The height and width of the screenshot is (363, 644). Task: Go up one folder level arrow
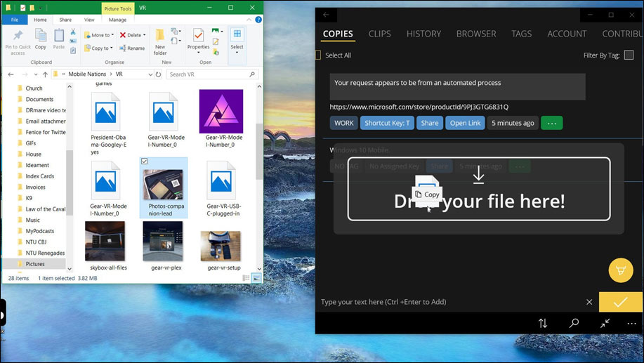(x=45, y=74)
